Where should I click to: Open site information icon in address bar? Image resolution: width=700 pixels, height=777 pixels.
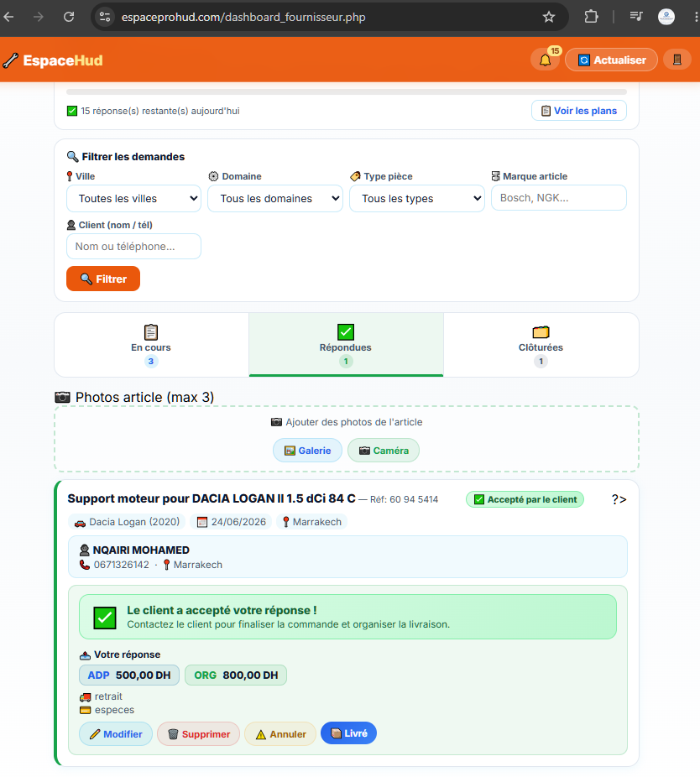click(x=105, y=17)
